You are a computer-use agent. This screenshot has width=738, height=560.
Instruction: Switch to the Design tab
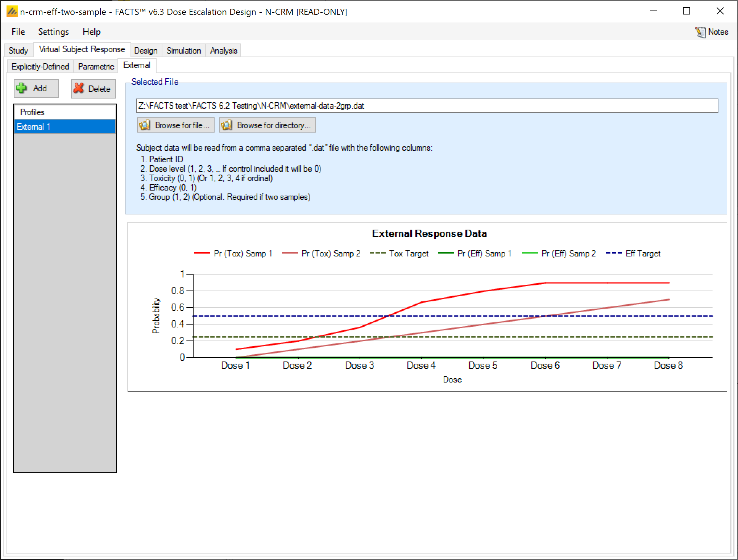146,50
